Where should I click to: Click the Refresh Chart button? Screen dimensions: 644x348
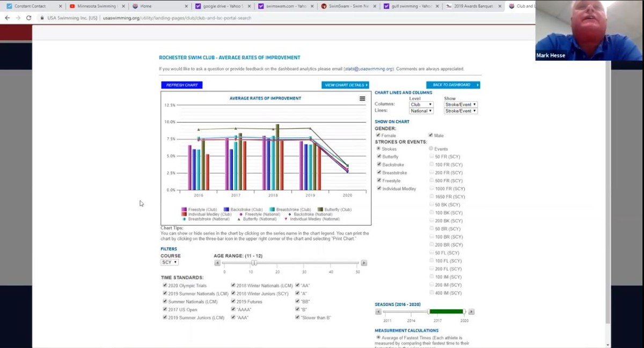coord(182,85)
